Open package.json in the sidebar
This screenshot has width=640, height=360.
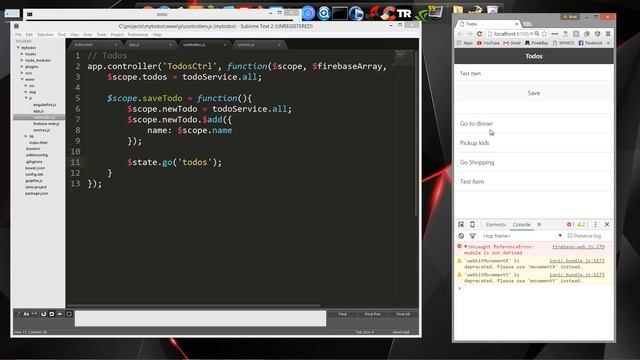36,193
